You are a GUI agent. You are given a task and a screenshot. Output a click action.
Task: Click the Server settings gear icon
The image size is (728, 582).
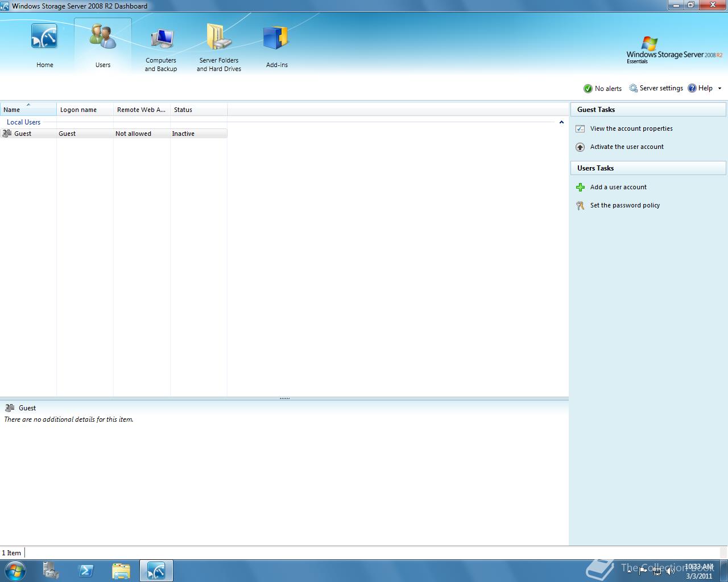tap(633, 88)
